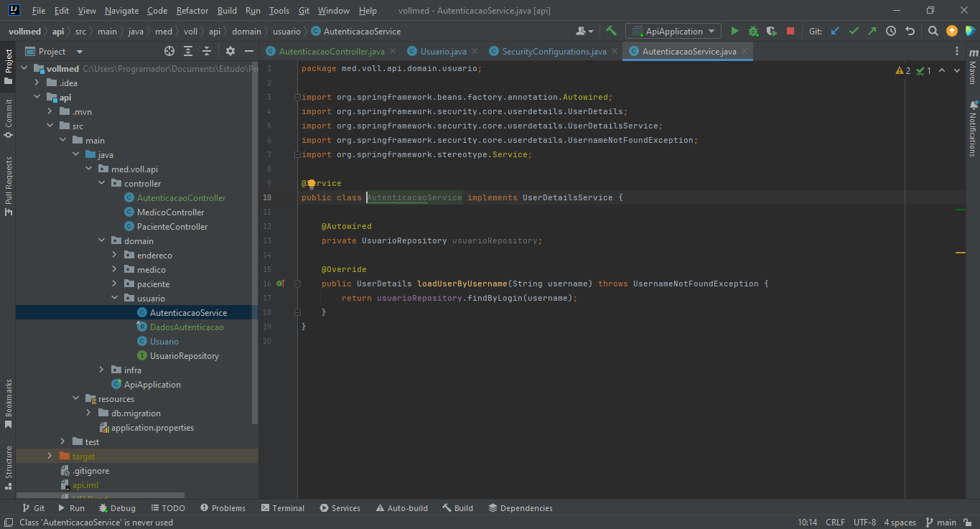The height and width of the screenshot is (529, 980).
Task: Expand the db.migration folder
Action: (88, 413)
